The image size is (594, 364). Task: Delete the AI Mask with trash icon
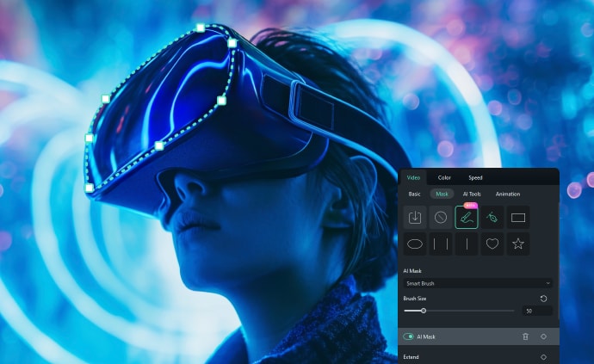525,336
